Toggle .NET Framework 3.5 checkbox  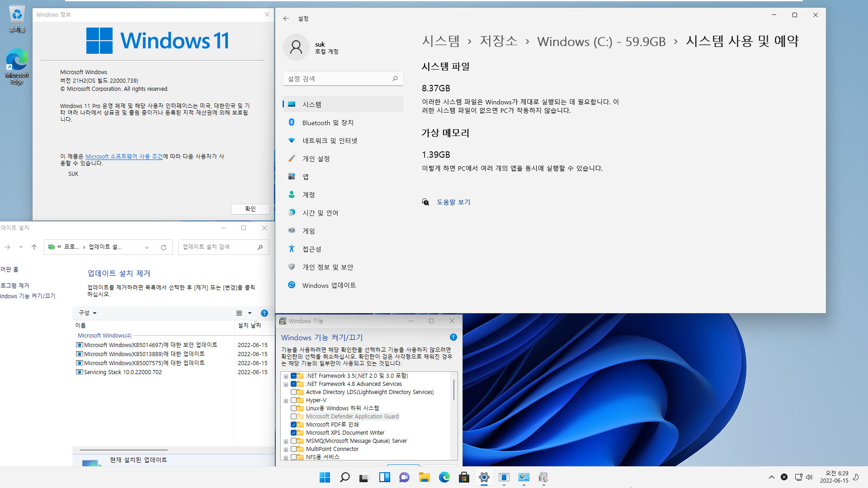293,376
